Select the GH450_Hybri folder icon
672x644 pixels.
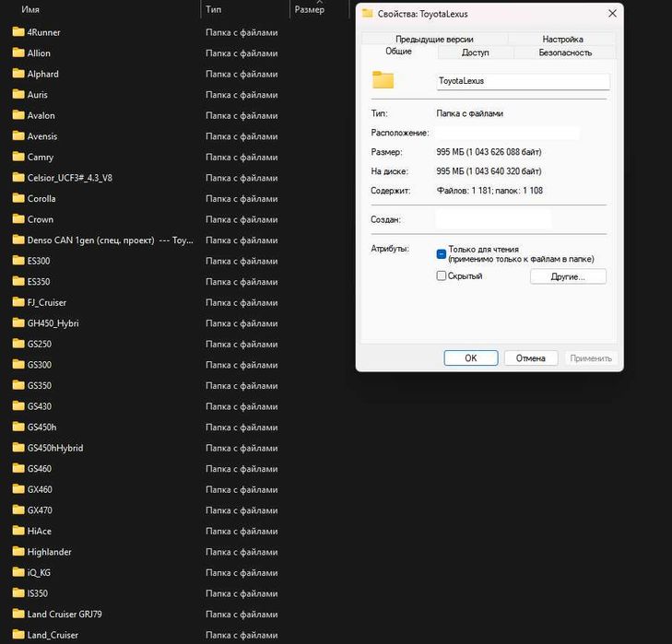click(18, 322)
